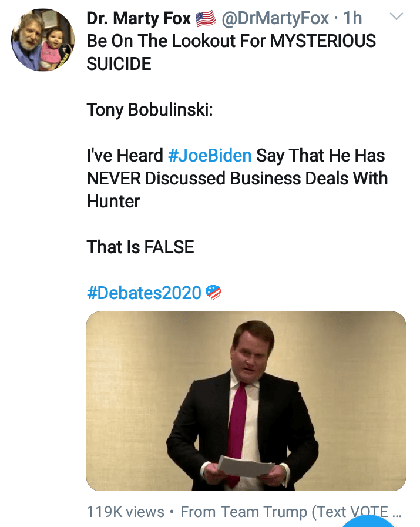
Task: Click the 'That Is FALSE' text
Action: pyautogui.click(x=140, y=247)
